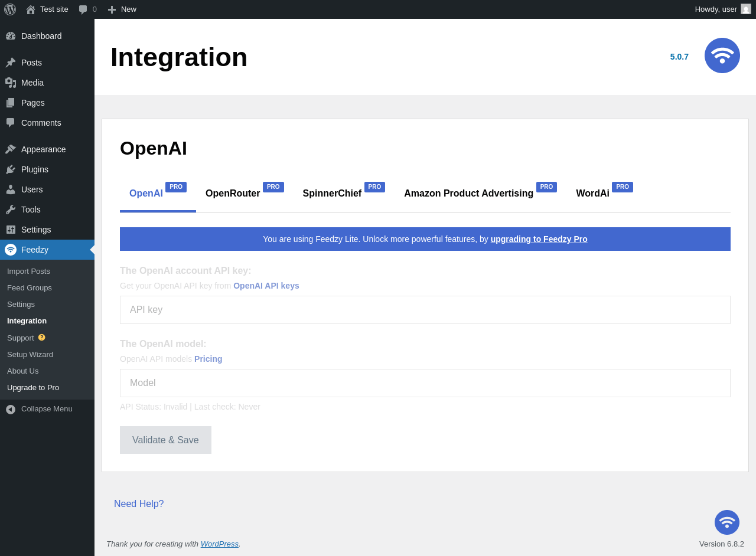Image resolution: width=756 pixels, height=556 pixels.
Task: Click the New plus icon in the admin bar
Action: [112, 9]
